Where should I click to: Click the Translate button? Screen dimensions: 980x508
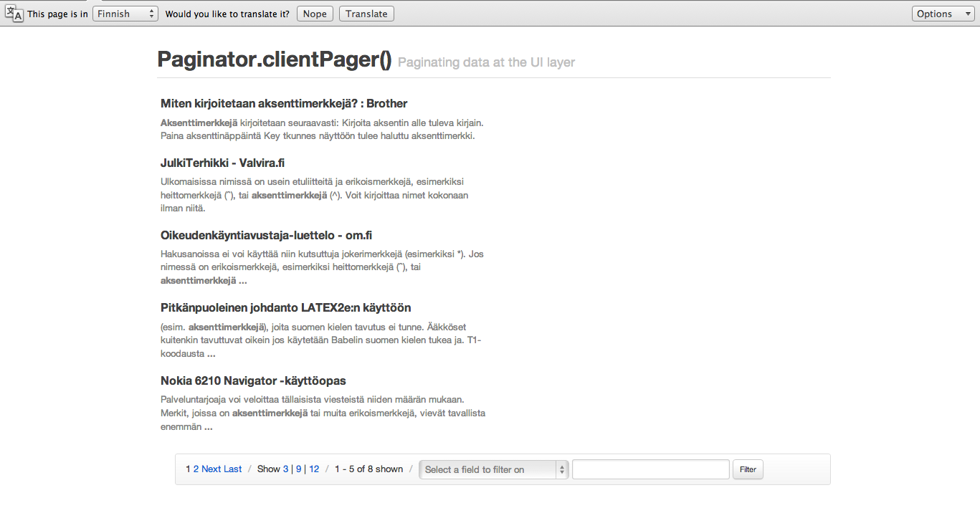(x=366, y=13)
